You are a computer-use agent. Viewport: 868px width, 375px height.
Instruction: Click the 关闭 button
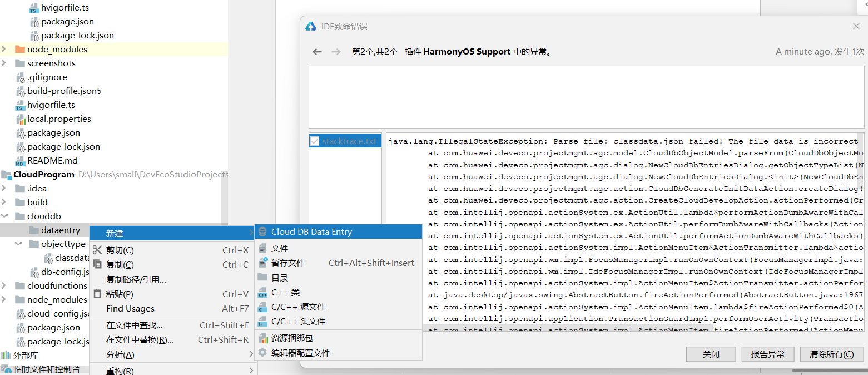pyautogui.click(x=711, y=354)
